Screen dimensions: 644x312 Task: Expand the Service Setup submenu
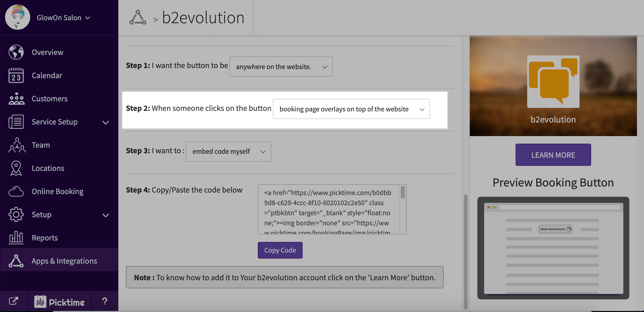pyautogui.click(x=106, y=122)
